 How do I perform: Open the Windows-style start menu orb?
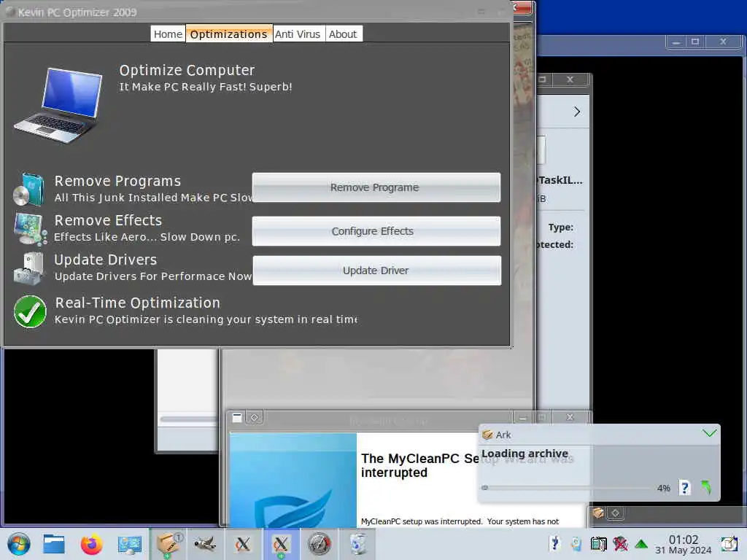[19, 544]
